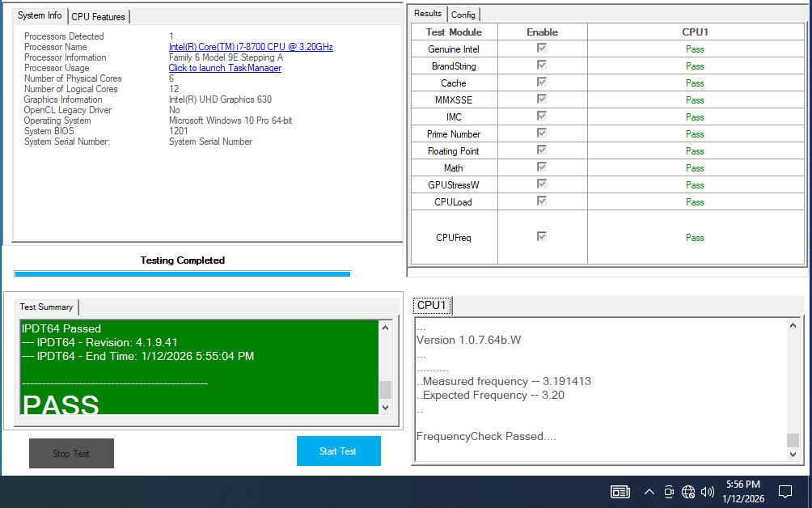Select the Floating Point module name
This screenshot has height=508, width=812.
click(x=453, y=151)
